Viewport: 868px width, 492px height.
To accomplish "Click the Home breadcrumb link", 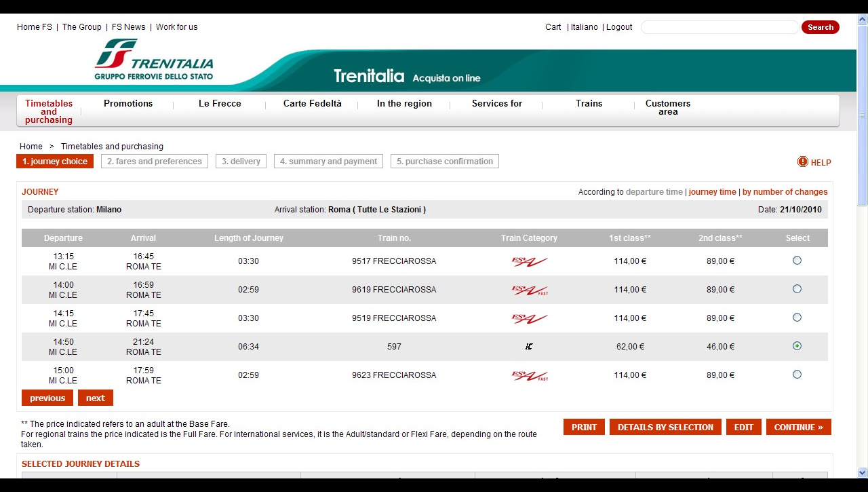I will click(x=31, y=147).
